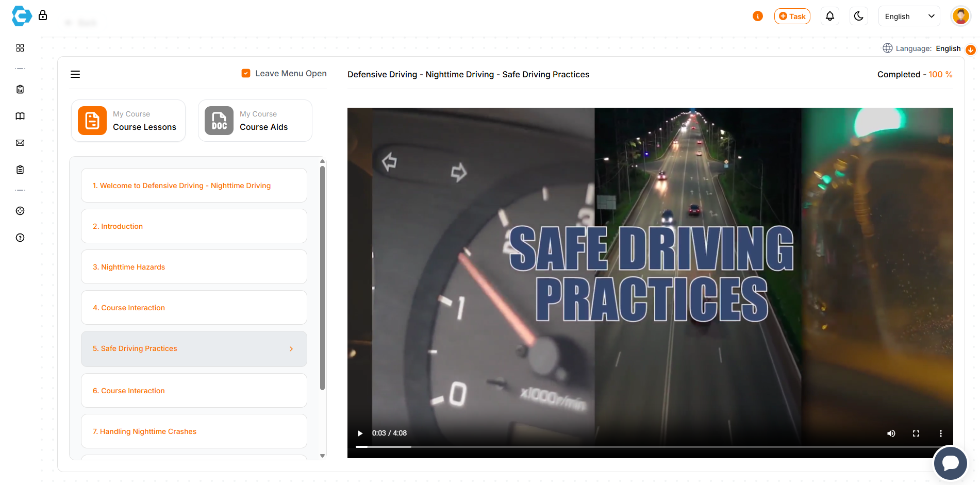Click the help question mark sidebar icon
Viewport: 980px width, 485px height.
click(20, 238)
